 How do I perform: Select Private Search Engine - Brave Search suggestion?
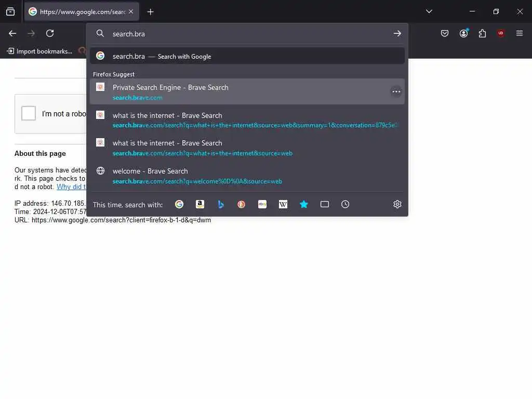(x=247, y=91)
